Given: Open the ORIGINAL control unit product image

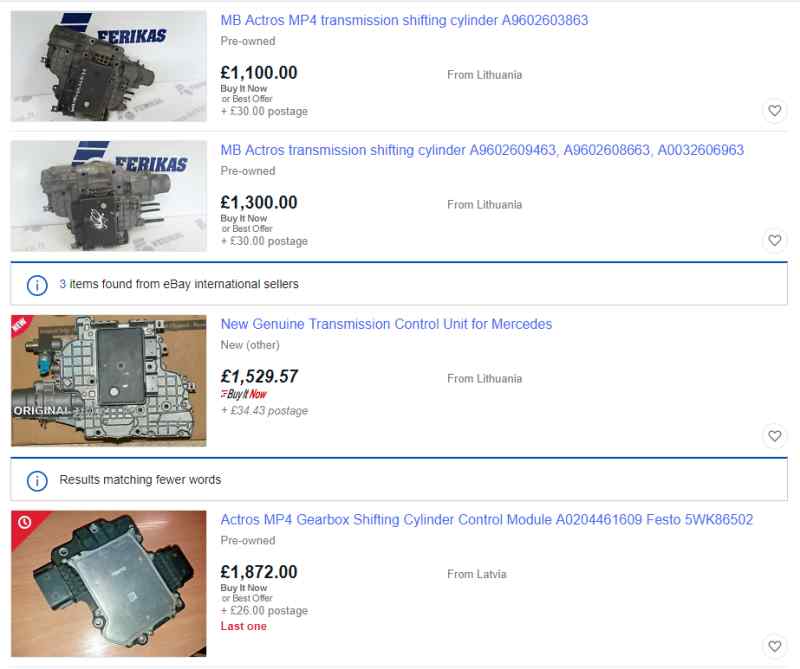Looking at the screenshot, I should point(109,381).
